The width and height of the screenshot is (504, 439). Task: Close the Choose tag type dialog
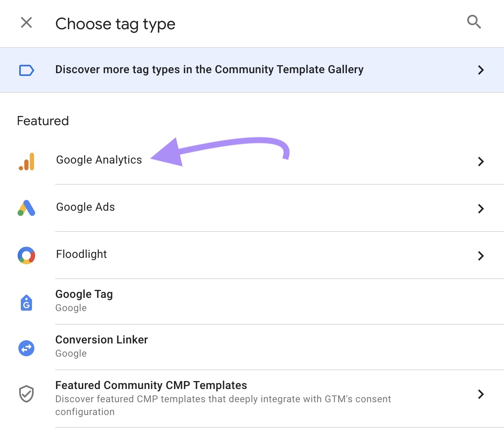click(26, 23)
